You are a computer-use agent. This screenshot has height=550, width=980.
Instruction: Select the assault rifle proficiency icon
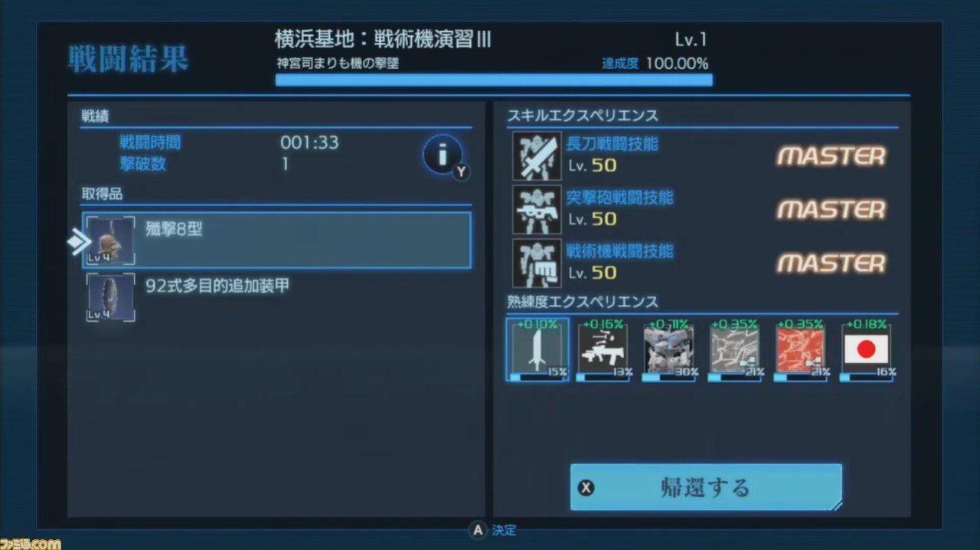tap(603, 349)
